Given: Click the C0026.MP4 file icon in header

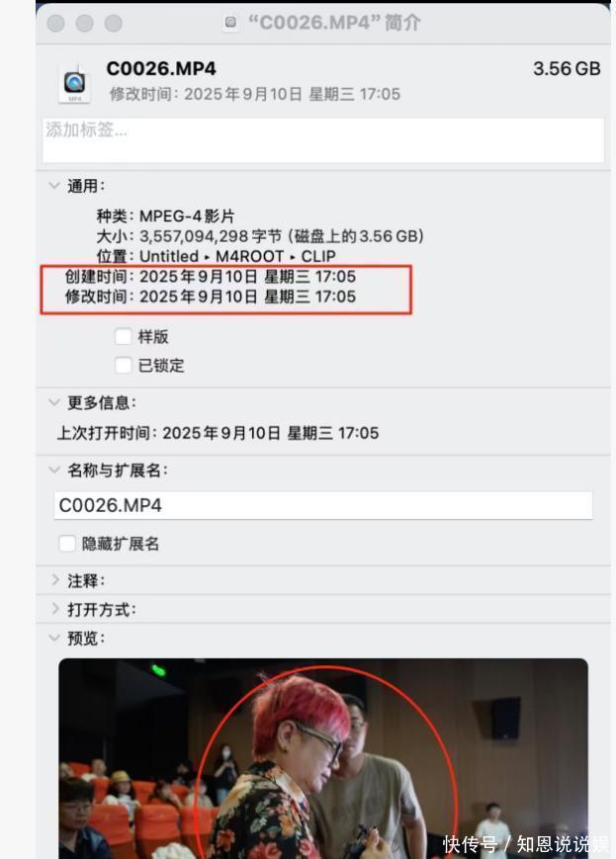Looking at the screenshot, I should [74, 84].
